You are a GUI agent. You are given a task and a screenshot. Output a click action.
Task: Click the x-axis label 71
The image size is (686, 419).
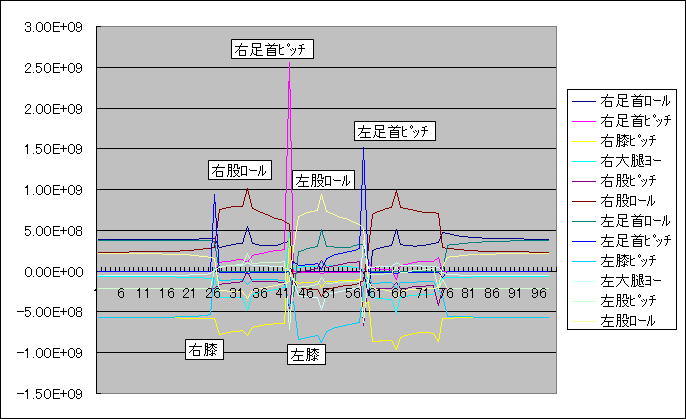(x=423, y=293)
